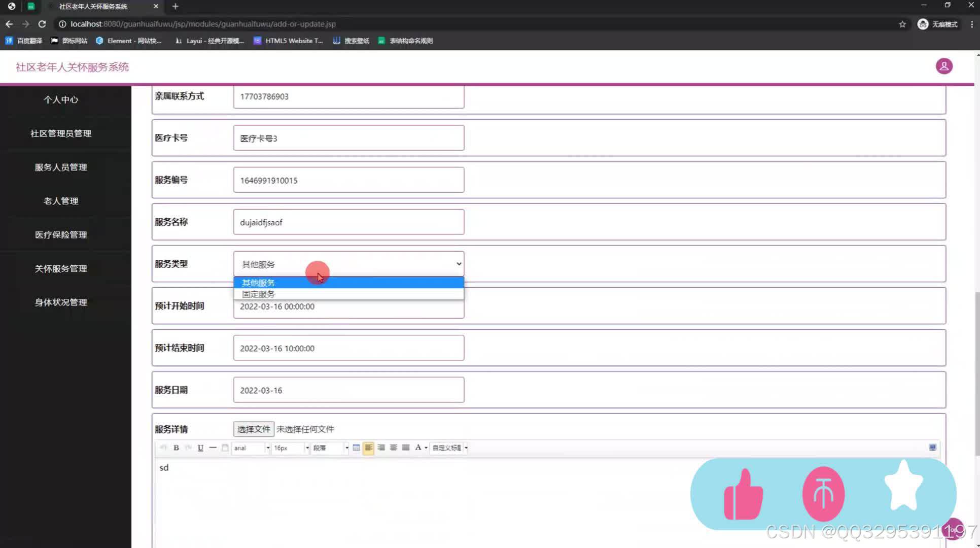Click the paste/clipboard icon in editor toolbar

225,448
